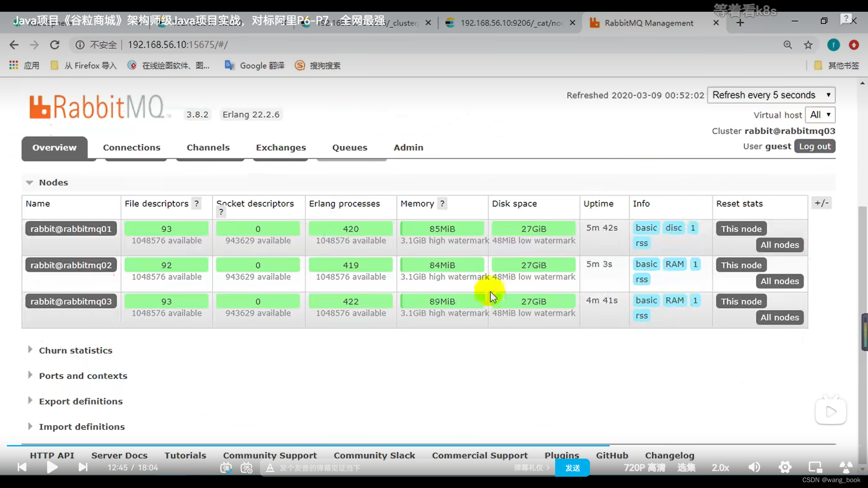Open the GitHub footer link
This screenshot has height=488, width=868.
pos(612,455)
